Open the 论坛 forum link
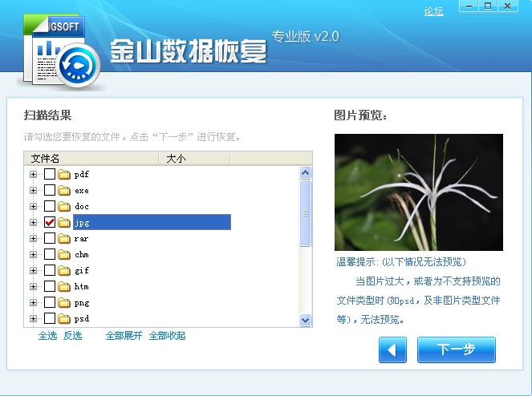 click(x=433, y=11)
